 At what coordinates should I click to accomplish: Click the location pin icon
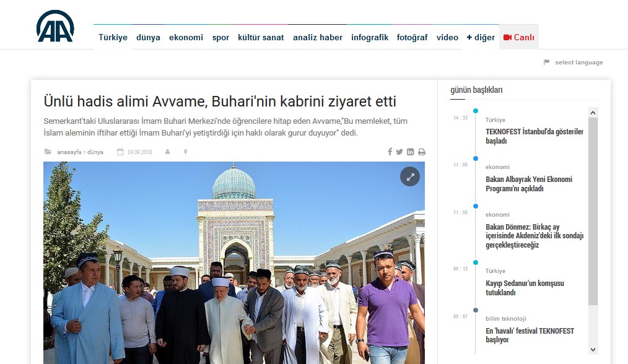tap(185, 152)
